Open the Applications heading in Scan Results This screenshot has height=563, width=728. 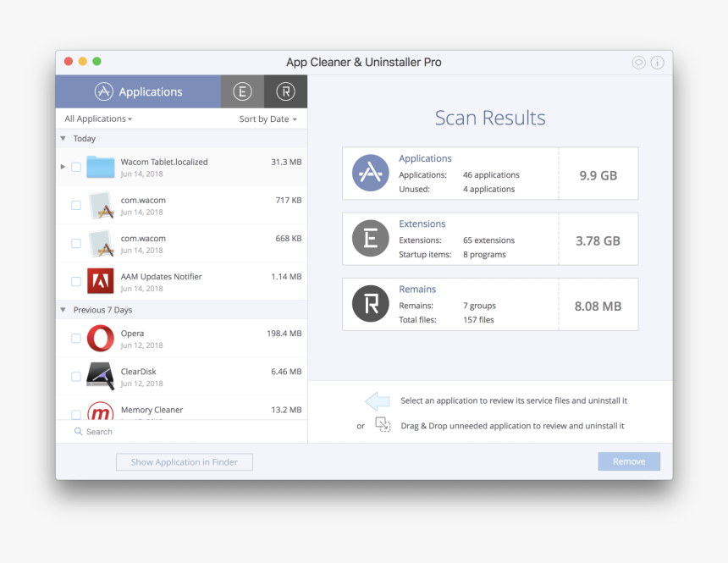pos(425,158)
